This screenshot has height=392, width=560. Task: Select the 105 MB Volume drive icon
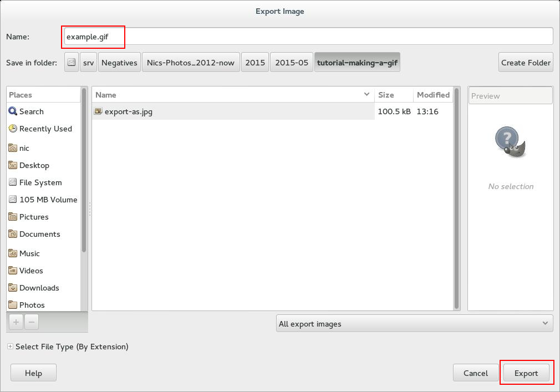click(13, 200)
